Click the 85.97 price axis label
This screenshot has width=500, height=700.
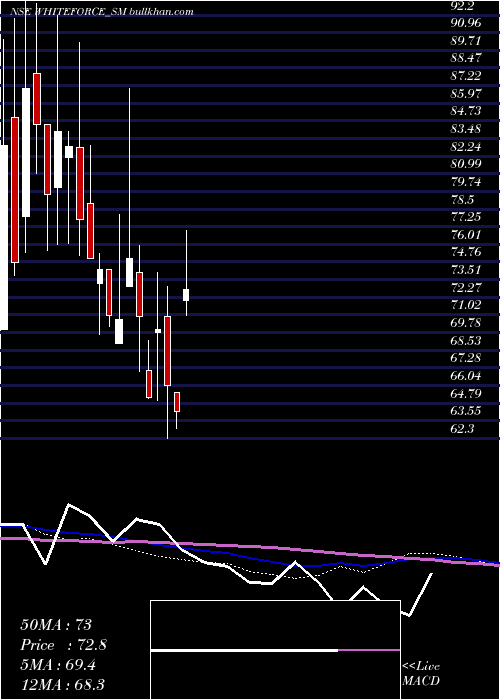(x=466, y=94)
